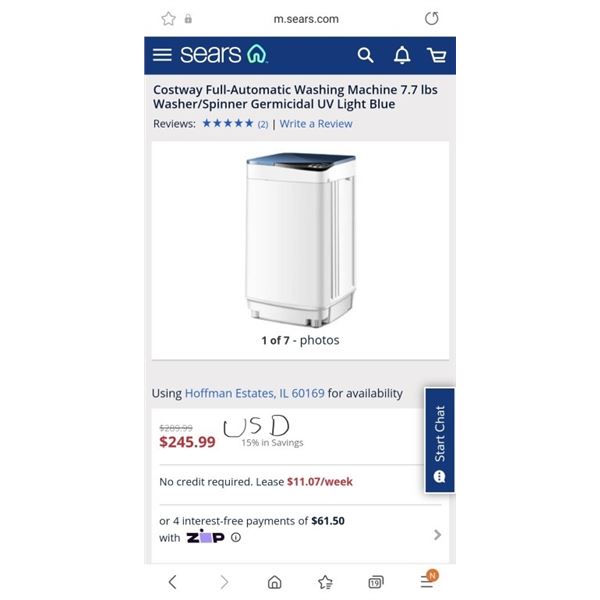
Task: Go back with browser back arrow
Action: point(173,582)
